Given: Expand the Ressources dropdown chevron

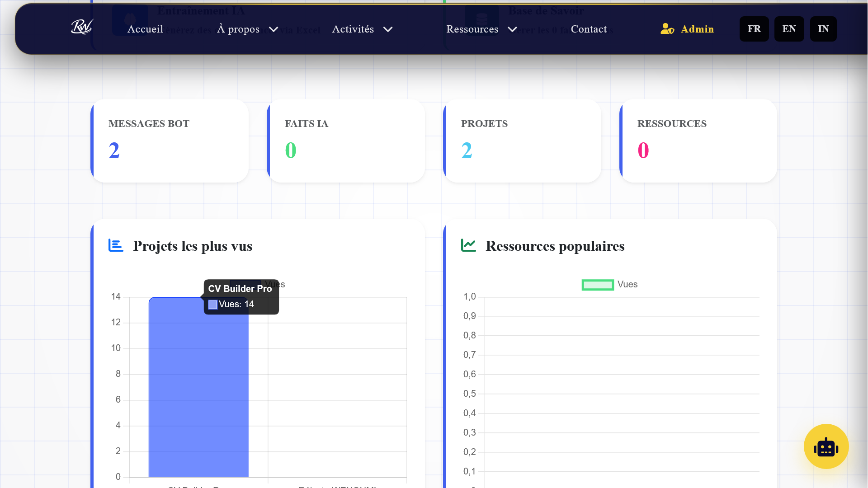Looking at the screenshot, I should 512,29.
